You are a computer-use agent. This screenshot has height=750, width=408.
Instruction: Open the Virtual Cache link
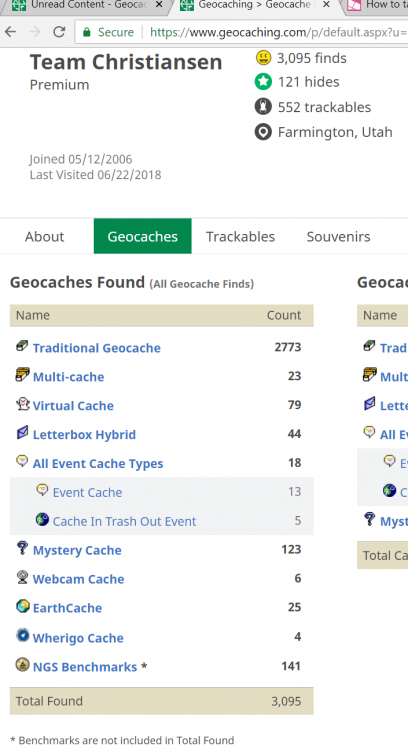click(73, 406)
